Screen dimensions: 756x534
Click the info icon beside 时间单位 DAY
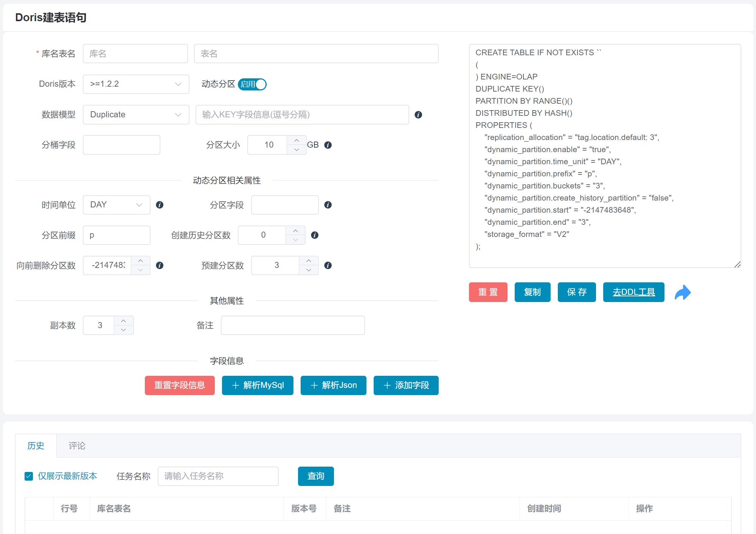pyautogui.click(x=160, y=205)
